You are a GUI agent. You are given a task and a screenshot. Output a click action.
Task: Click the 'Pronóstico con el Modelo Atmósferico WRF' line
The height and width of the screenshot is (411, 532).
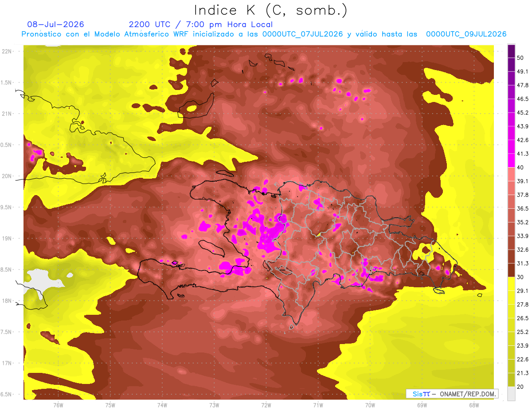pyautogui.click(x=264, y=34)
